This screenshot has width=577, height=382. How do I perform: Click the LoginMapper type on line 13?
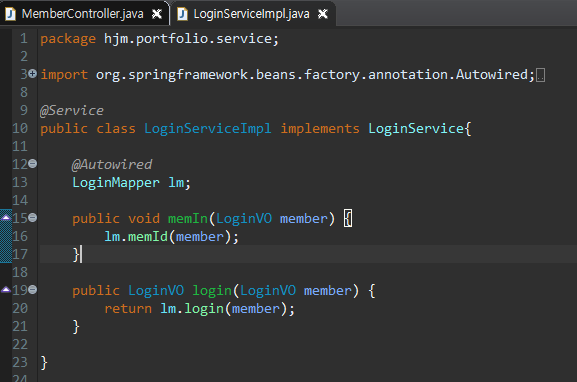(x=116, y=183)
